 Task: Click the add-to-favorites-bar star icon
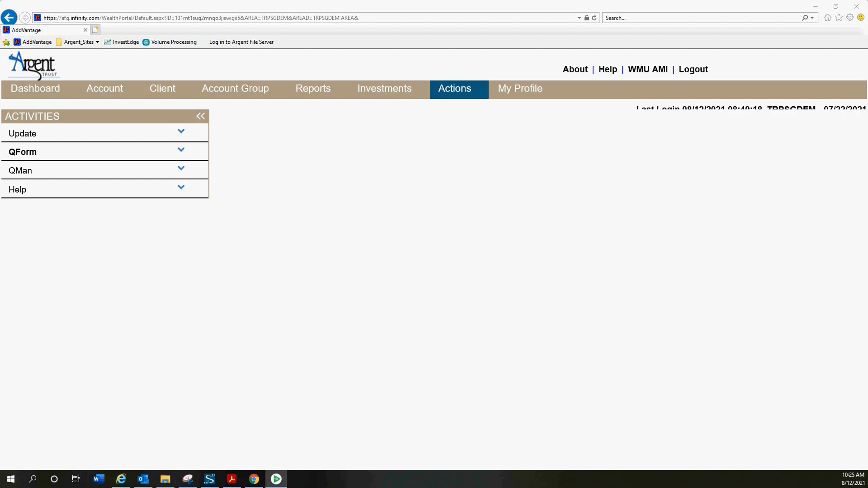(6, 42)
